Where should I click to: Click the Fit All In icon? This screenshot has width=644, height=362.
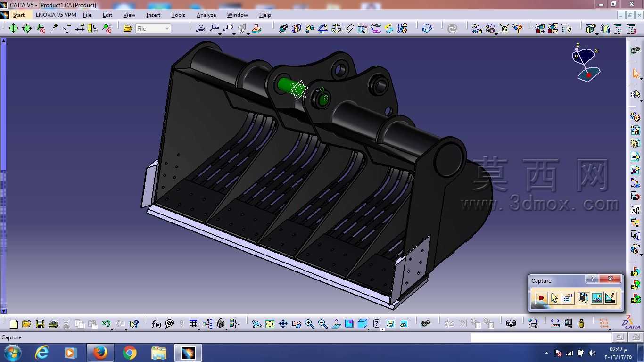click(x=270, y=324)
